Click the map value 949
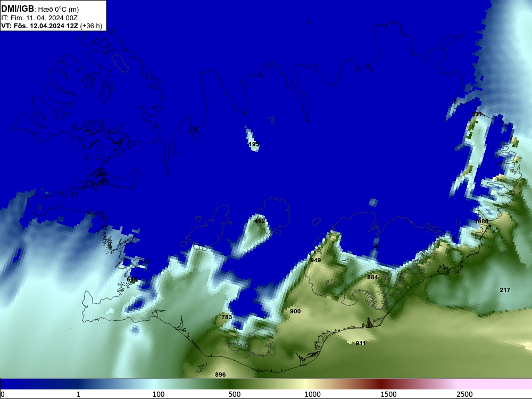The height and width of the screenshot is (399, 532). click(x=315, y=260)
